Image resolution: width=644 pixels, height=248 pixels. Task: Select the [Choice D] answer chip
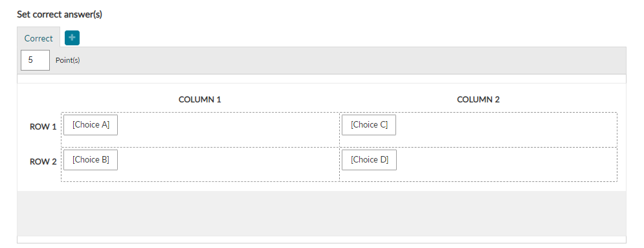click(369, 160)
